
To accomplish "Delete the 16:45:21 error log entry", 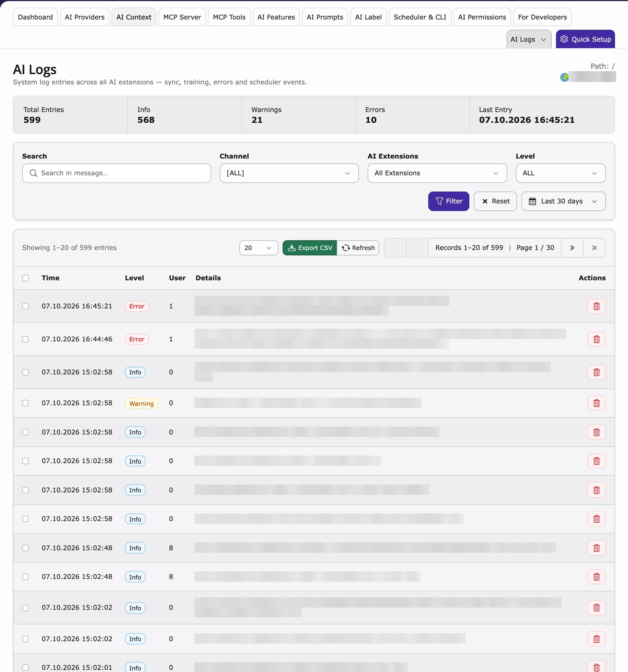I will click(596, 306).
